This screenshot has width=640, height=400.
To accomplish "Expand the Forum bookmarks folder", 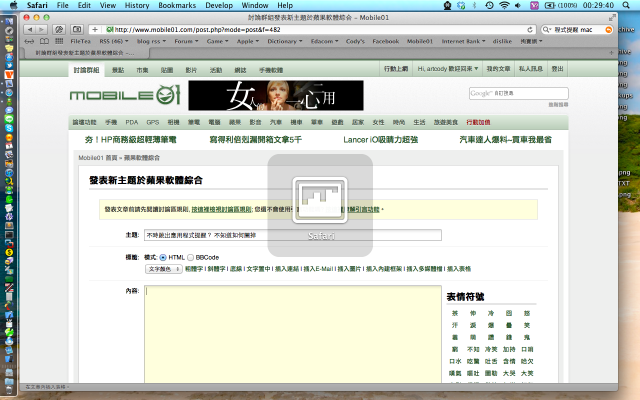I will pyautogui.click(x=186, y=41).
